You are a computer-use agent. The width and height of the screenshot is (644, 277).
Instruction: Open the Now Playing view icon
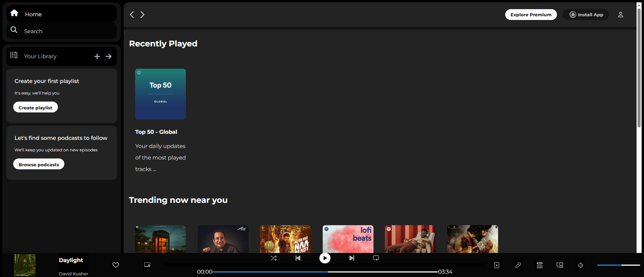(497, 265)
